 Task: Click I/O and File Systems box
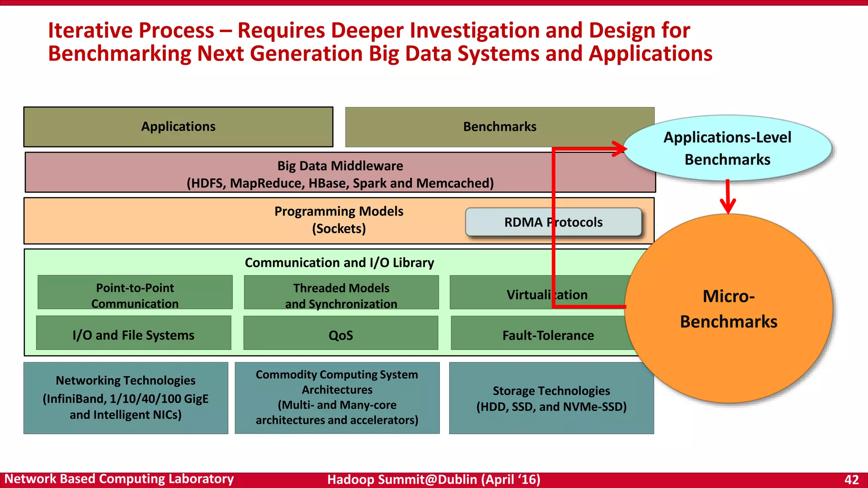pos(134,333)
